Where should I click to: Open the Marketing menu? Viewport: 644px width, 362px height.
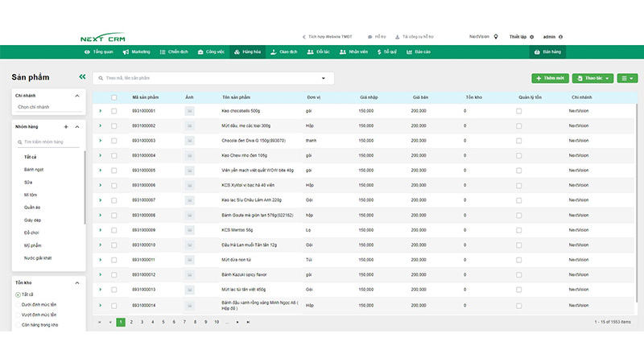[x=137, y=51]
